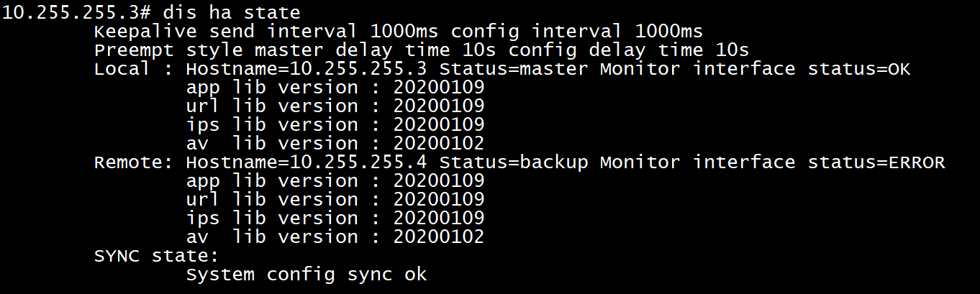The image size is (980, 294).
Task: Click the Remote av lib version line
Action: pos(335,237)
